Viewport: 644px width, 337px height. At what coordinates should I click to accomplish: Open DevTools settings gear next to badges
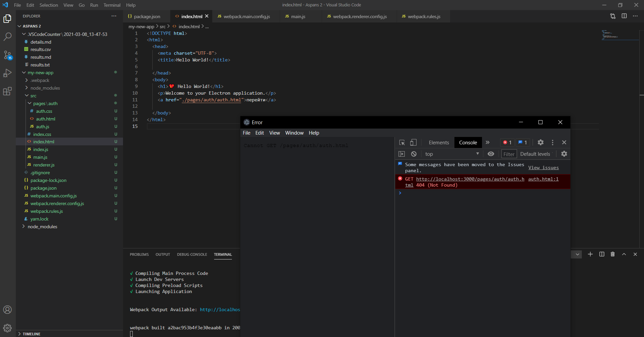pyautogui.click(x=540, y=143)
